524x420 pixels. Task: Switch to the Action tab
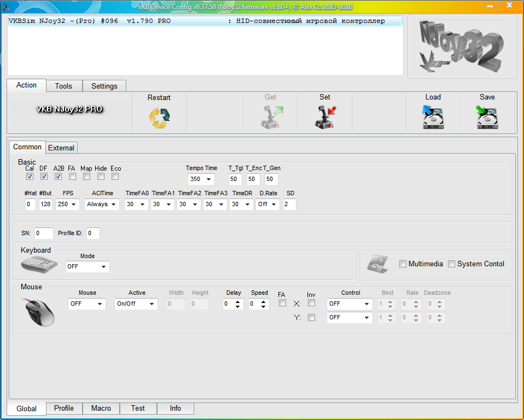point(26,85)
